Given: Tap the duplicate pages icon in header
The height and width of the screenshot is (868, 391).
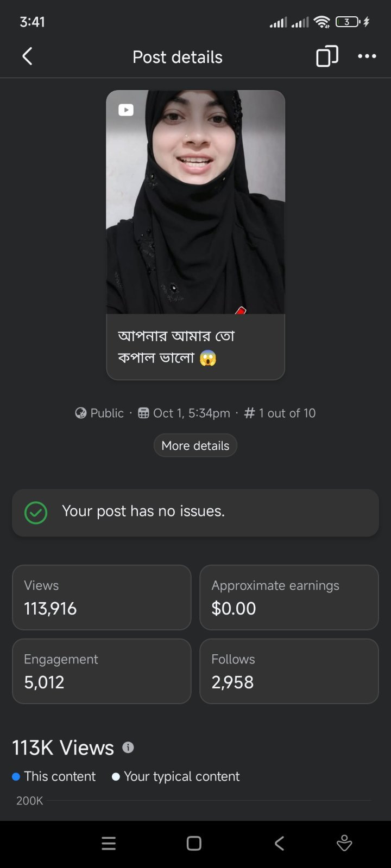Looking at the screenshot, I should (327, 56).
